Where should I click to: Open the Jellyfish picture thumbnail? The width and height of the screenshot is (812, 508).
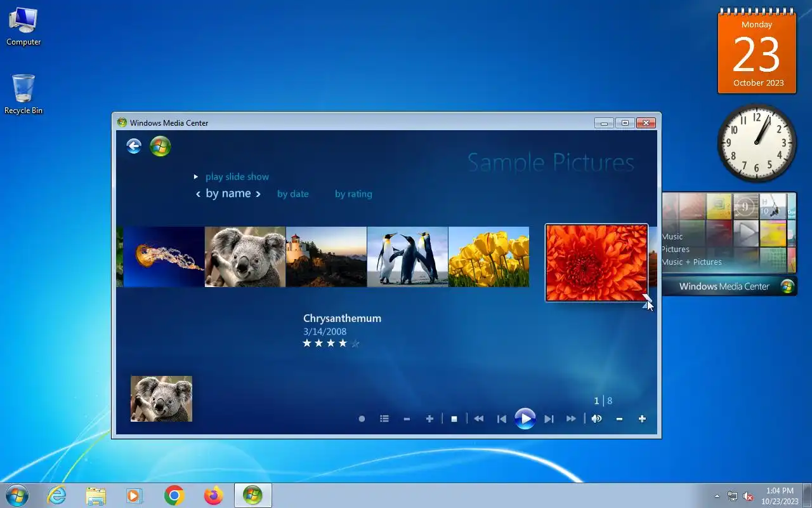[x=164, y=257]
